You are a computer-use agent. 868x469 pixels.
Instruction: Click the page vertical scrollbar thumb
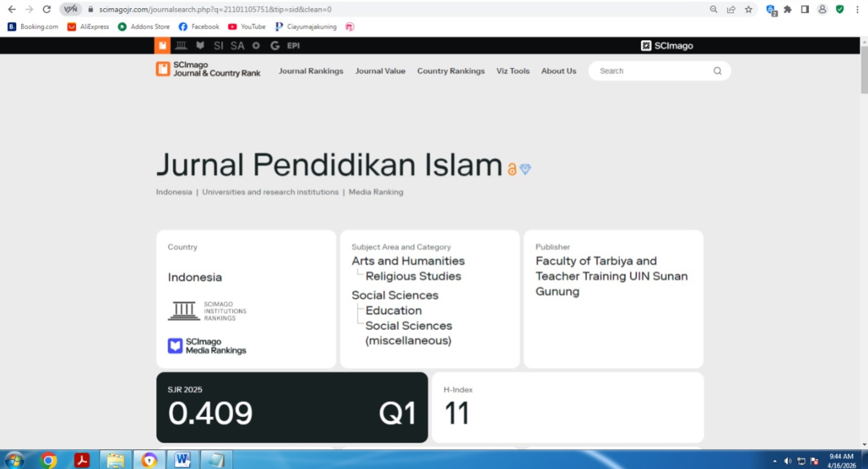click(864, 71)
